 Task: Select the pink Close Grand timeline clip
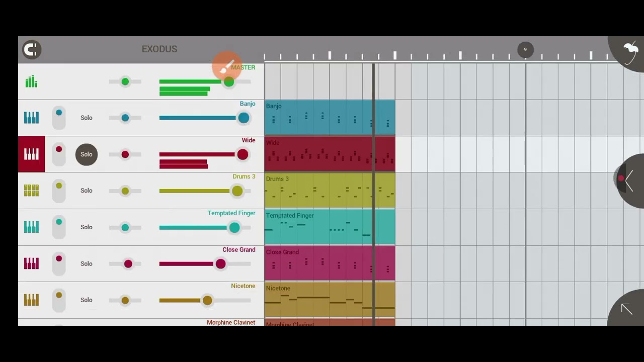click(330, 263)
